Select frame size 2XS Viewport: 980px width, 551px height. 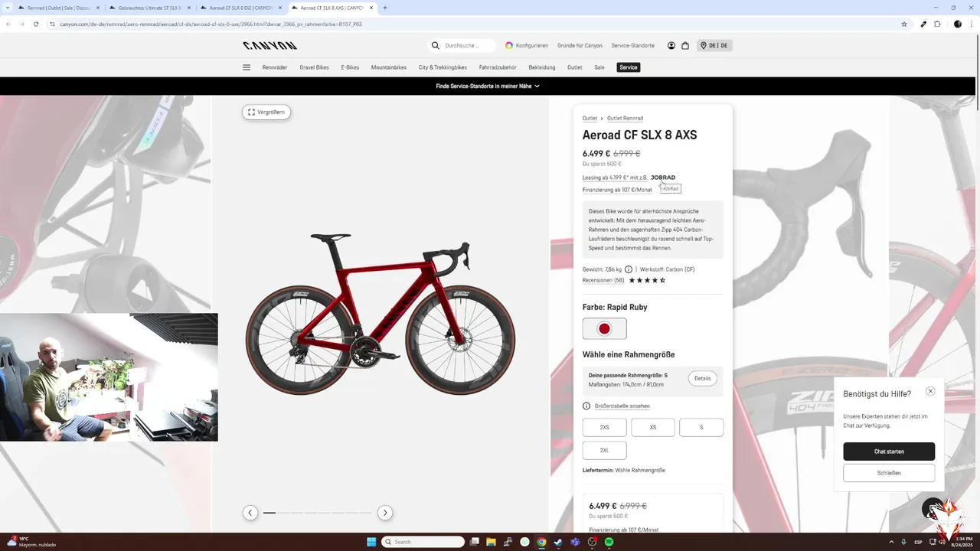click(605, 427)
